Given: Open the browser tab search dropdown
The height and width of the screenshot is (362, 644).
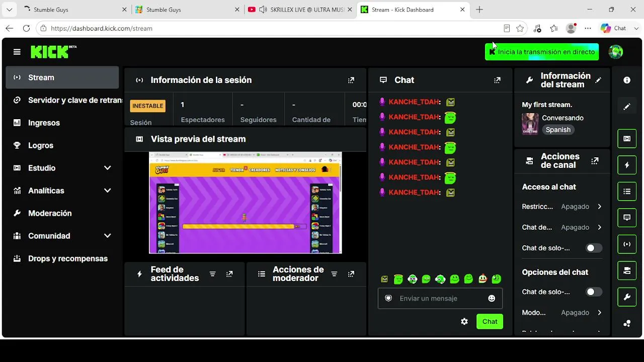Looking at the screenshot, I should click(9, 10).
